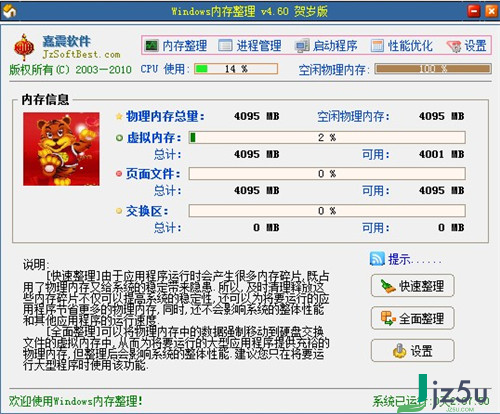
Task: Click the 说明 description heading
Action: [x=36, y=265]
